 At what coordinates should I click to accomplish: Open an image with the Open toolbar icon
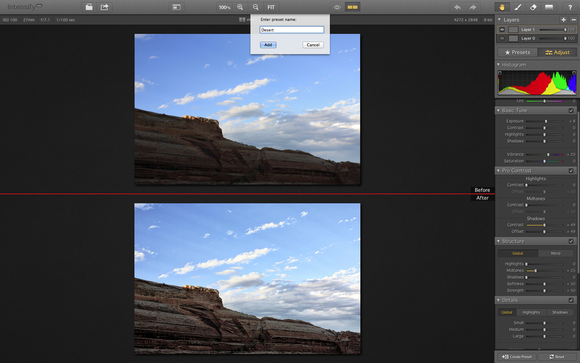pos(89,7)
